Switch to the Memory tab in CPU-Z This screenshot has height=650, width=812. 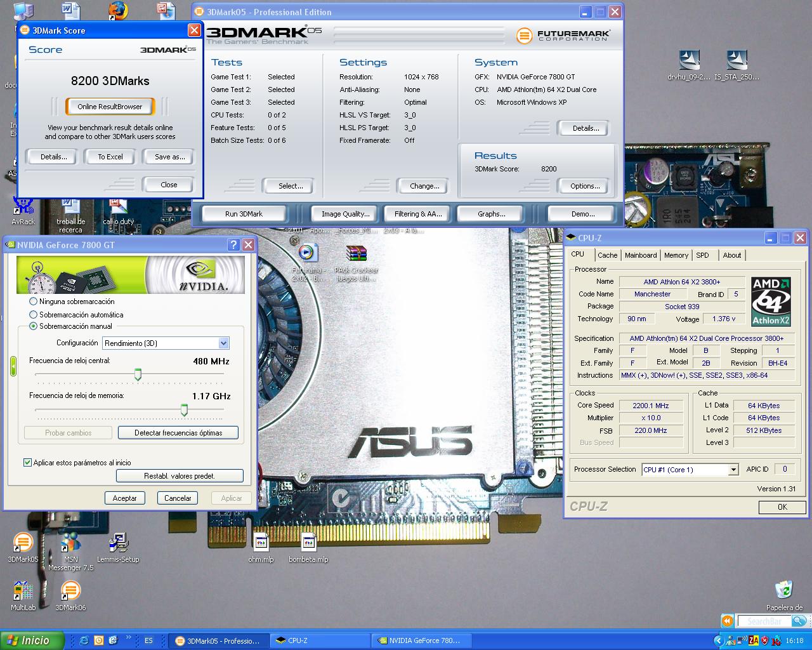tap(676, 255)
